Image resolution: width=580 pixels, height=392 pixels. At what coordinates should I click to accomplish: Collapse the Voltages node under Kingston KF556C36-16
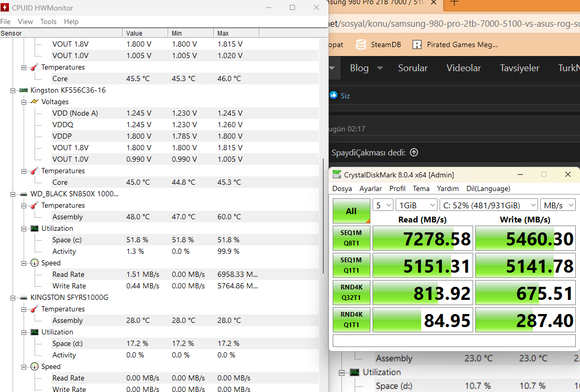(24, 102)
